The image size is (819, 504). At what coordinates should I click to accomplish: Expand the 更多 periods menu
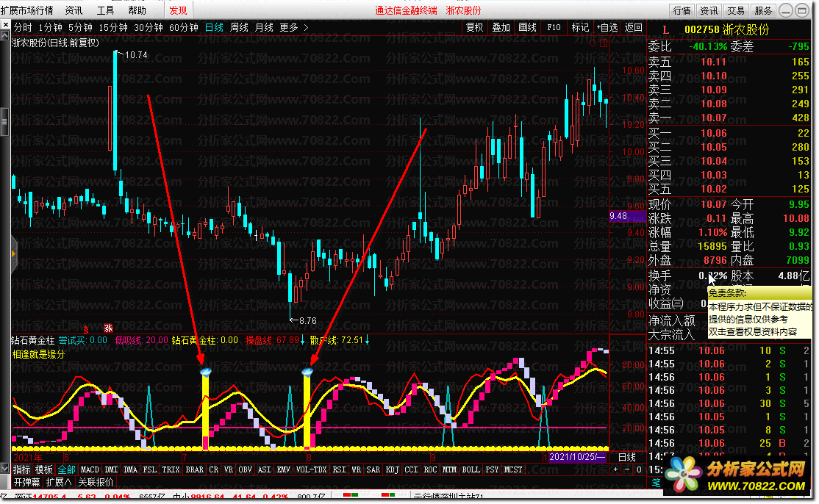click(x=294, y=28)
